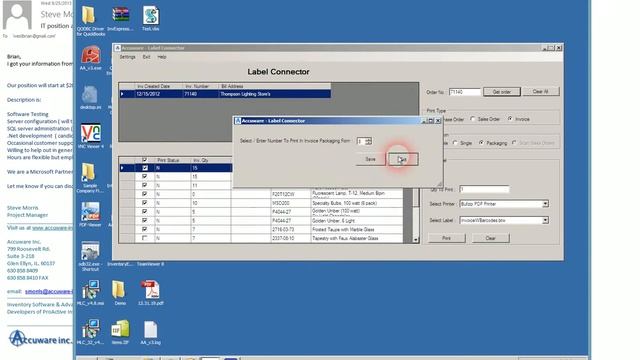Open the Help menu
Image resolution: width=640 pixels, height=360 pixels.
click(162, 57)
